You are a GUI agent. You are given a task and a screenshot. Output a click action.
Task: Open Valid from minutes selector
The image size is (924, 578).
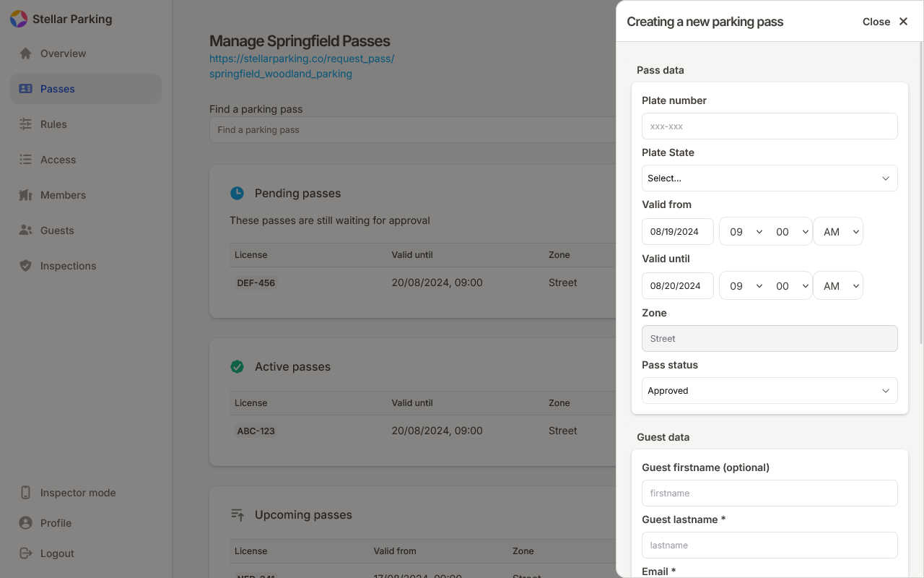click(x=790, y=232)
